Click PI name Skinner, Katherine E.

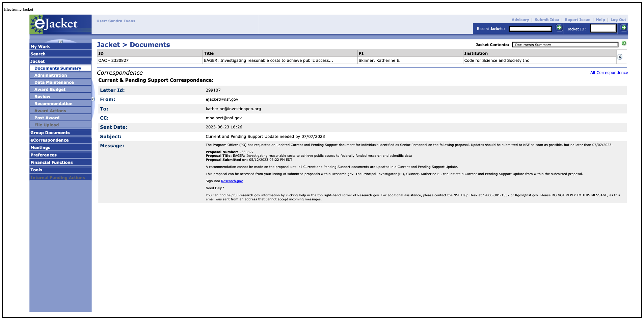tap(379, 60)
